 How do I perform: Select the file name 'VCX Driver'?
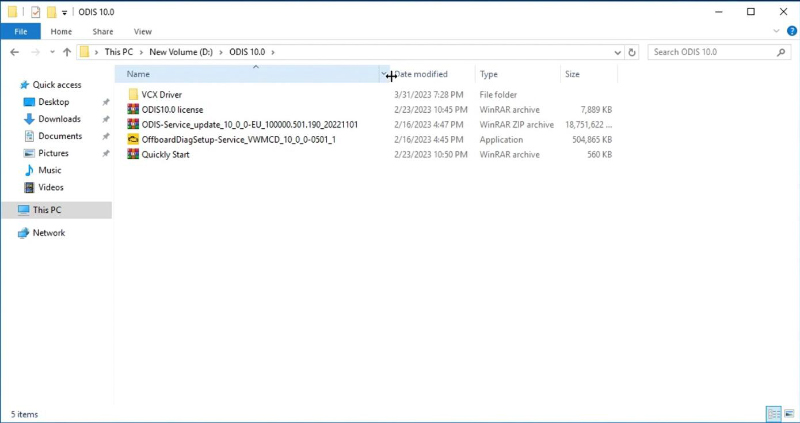pos(162,94)
